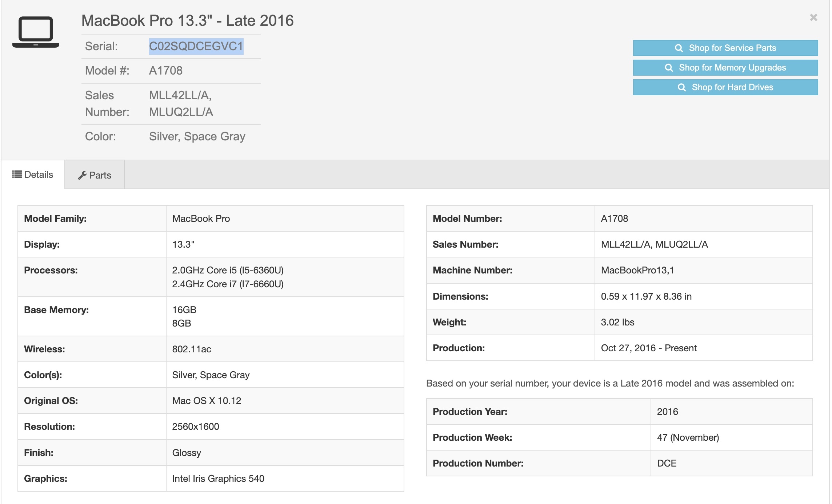Click Shop for Hard Drives button
The image size is (832, 504).
(725, 87)
